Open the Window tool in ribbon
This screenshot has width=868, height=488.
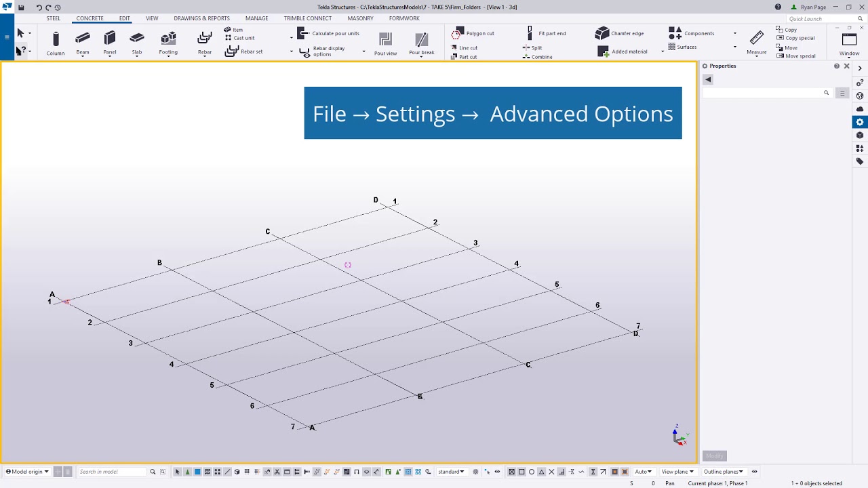(849, 43)
